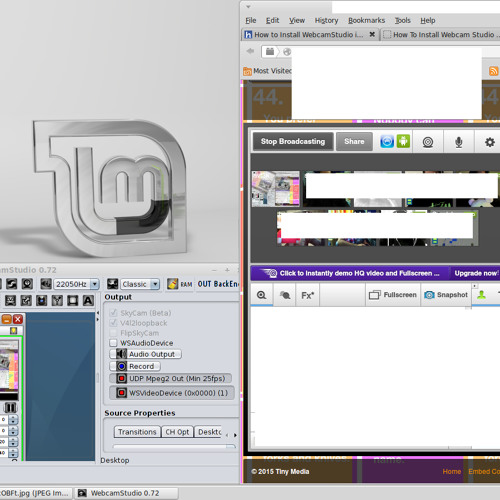
Task: Open the browser window dropdown arrow above File
Action: pos(248,6)
